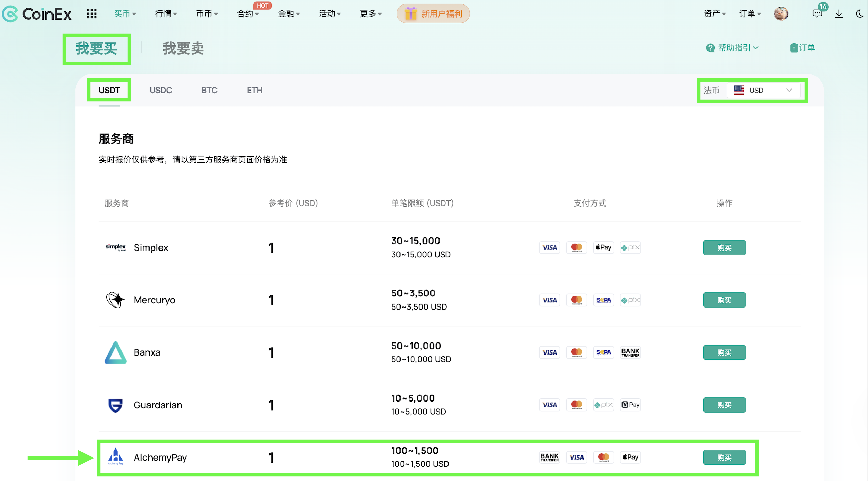Expand the 合约 dropdown menu
868x481 pixels.
coord(248,14)
